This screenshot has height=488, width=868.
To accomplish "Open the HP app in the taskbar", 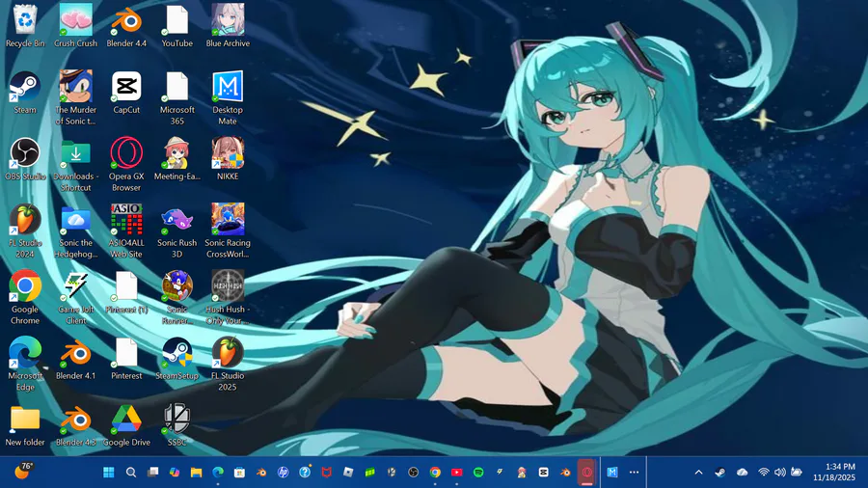I will pos(283,472).
